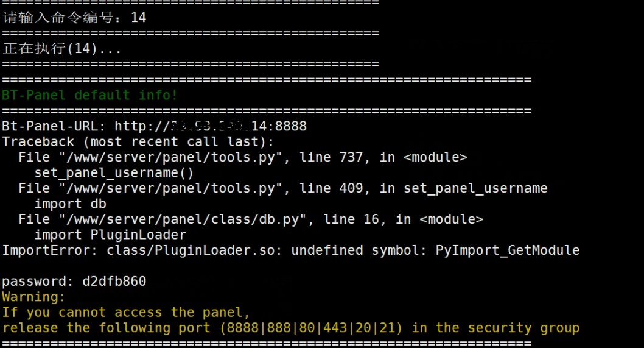Screen dimensions: 644x348
Task: Click the ImportError PluginLoader.so line
Action: tap(291, 250)
